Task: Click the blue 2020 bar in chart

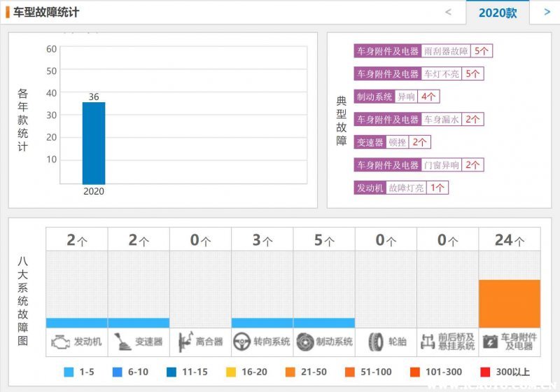Action: click(94, 143)
